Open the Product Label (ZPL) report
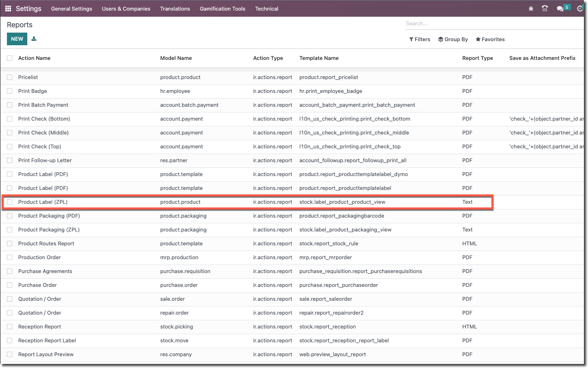Image resolution: width=588 pixels, height=368 pixels. click(43, 202)
